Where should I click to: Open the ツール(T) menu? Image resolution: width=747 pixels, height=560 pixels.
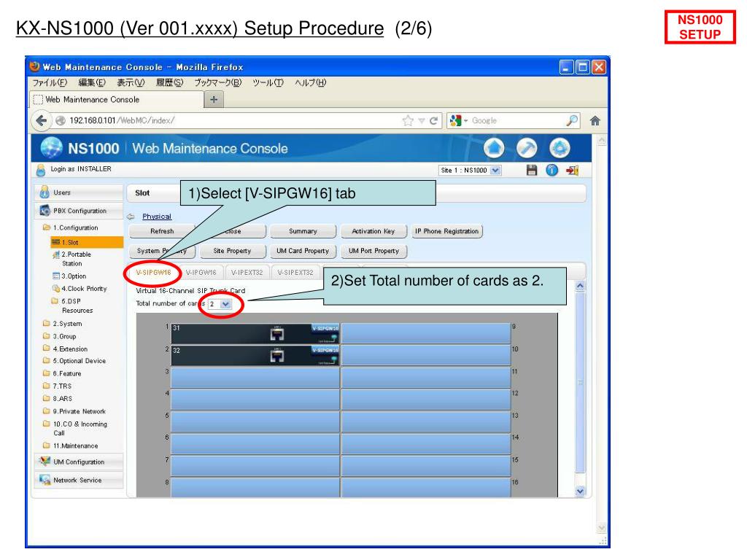(268, 83)
